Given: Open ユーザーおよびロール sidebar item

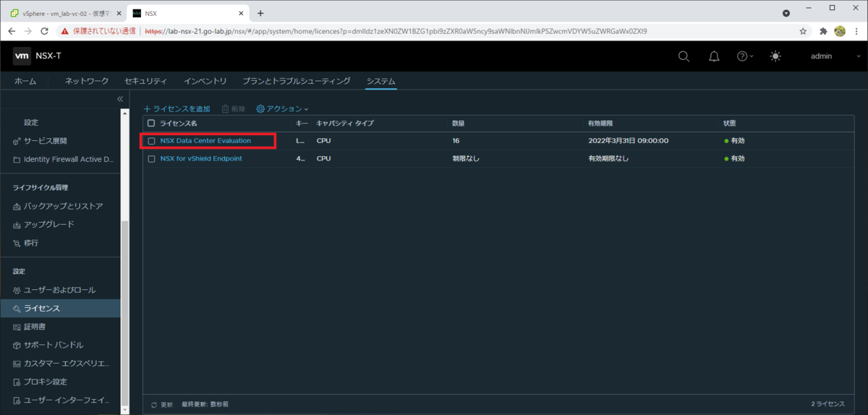Looking at the screenshot, I should 60,290.
